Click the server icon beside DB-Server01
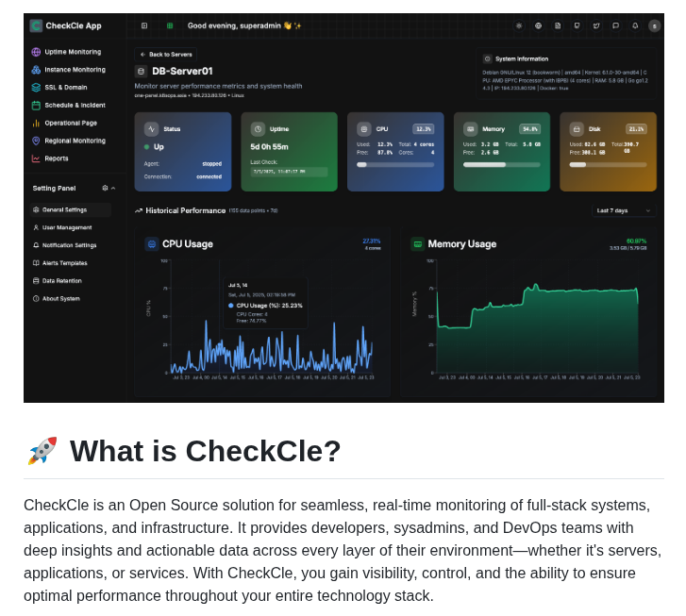 141,71
